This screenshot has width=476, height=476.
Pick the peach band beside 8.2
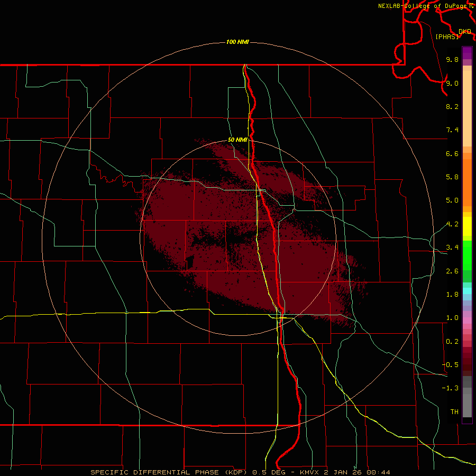tap(467, 108)
